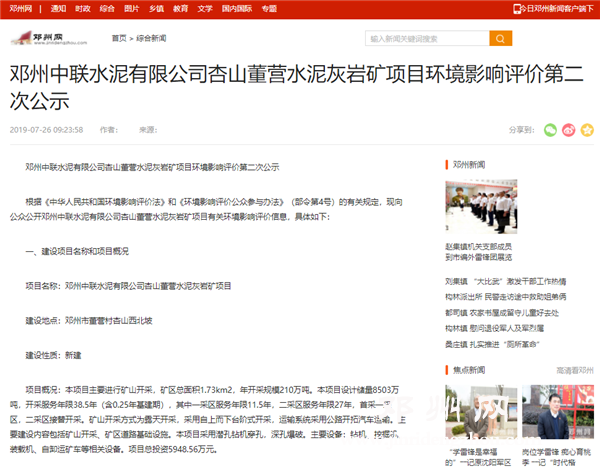Go to 首页 in the breadcrumb
This screenshot has width=600, height=470.
119,38
